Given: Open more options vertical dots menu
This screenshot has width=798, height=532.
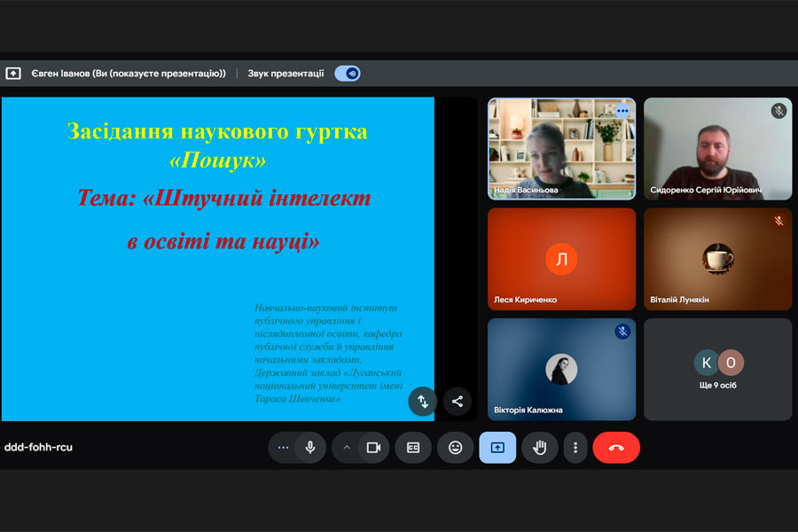Looking at the screenshot, I should coord(575,448).
